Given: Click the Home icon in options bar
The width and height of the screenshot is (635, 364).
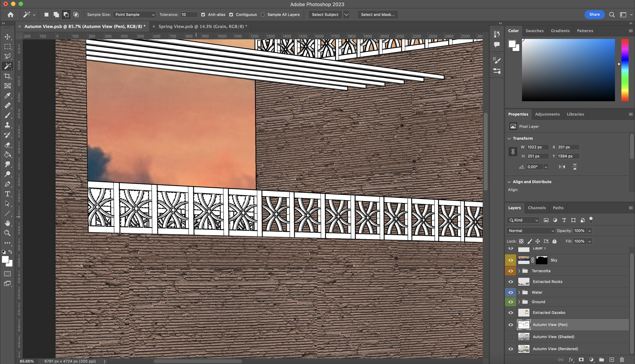Looking at the screenshot, I should pos(10,14).
